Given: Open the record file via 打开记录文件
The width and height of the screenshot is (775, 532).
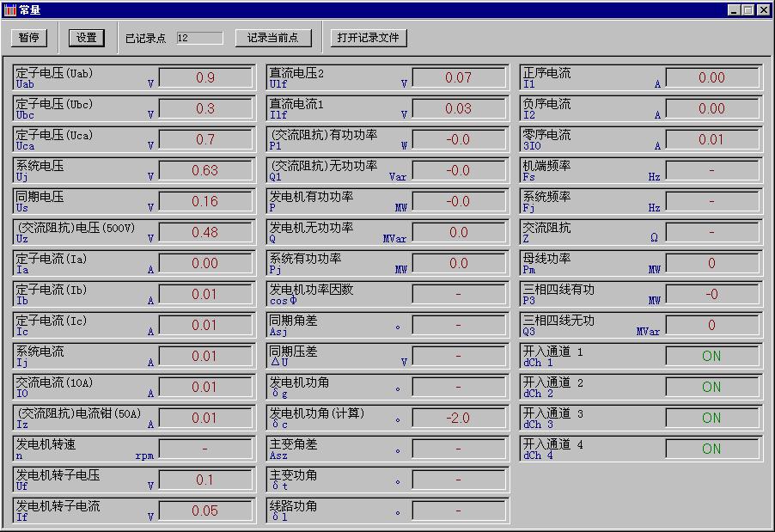Looking at the screenshot, I should pos(369,38).
